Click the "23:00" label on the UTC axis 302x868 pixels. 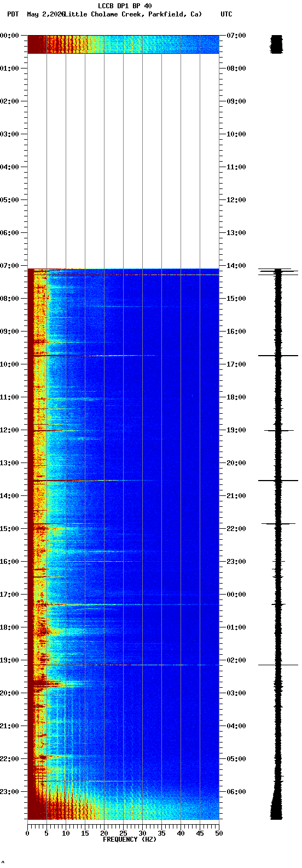(236, 562)
